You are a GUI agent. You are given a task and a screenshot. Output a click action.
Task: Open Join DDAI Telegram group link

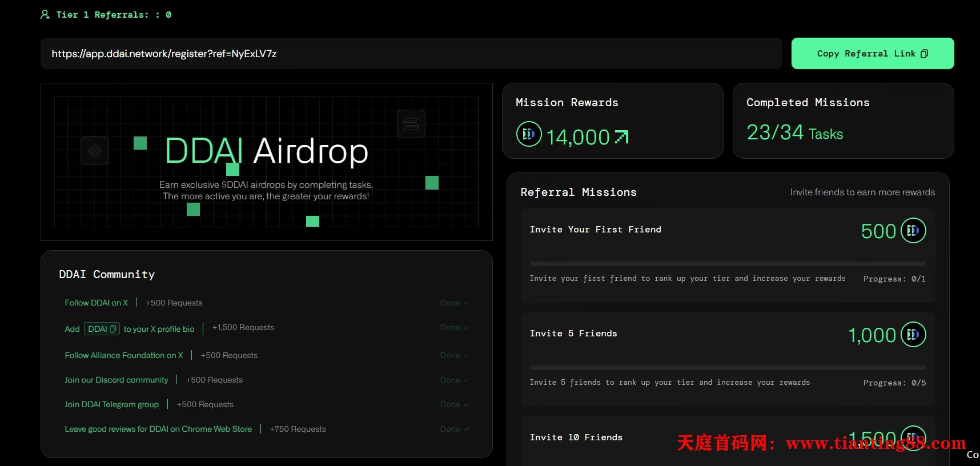[112, 404]
